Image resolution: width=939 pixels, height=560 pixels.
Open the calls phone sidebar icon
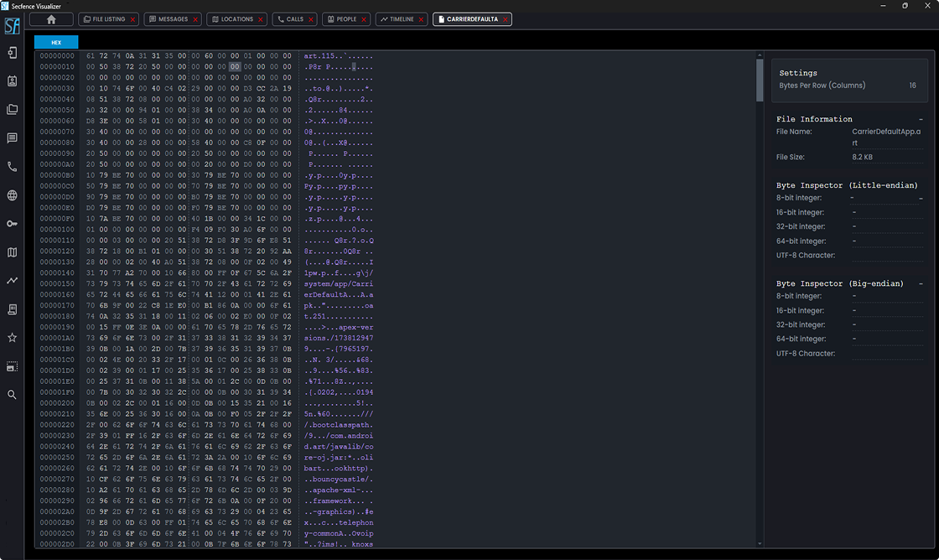[12, 167]
